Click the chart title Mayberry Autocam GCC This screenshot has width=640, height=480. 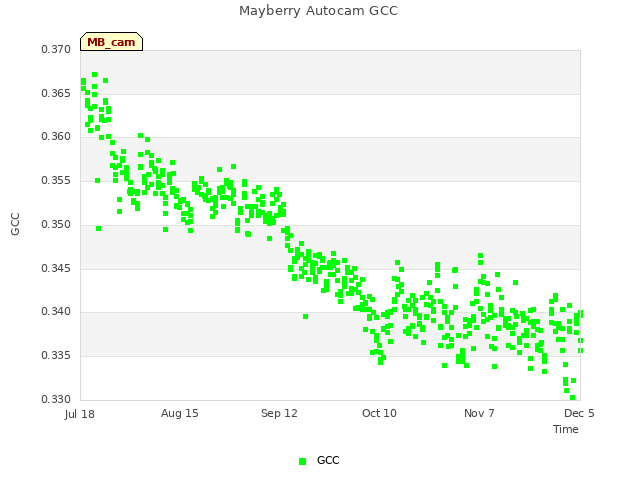tap(318, 11)
